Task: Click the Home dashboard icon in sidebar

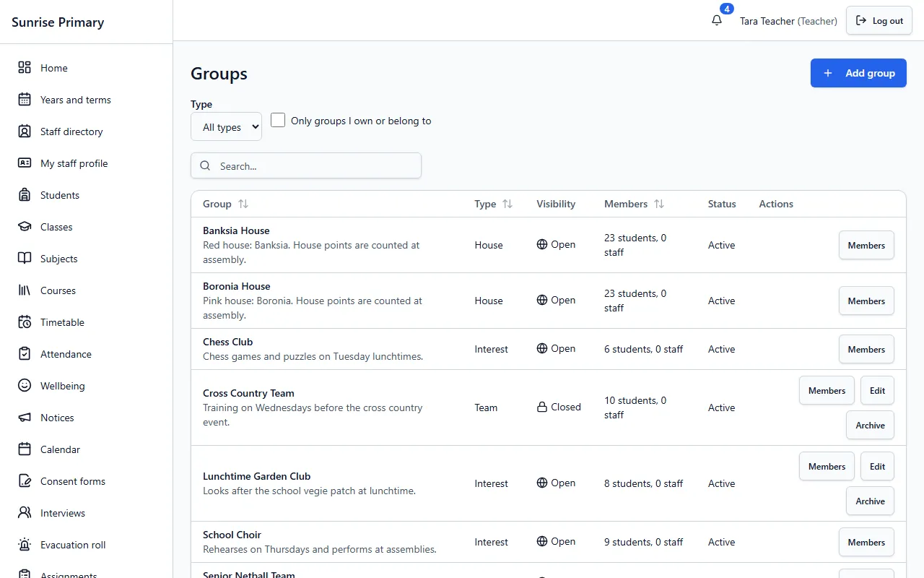Action: tap(25, 68)
